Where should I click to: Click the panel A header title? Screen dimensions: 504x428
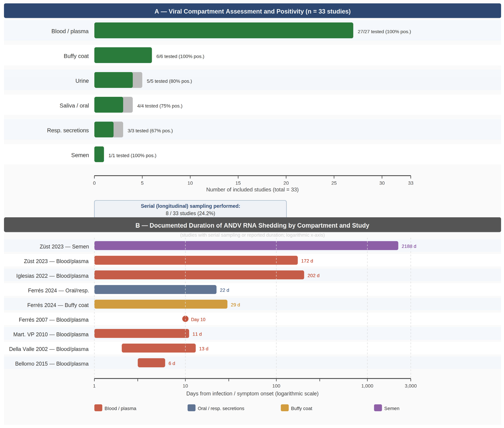pos(252,11)
